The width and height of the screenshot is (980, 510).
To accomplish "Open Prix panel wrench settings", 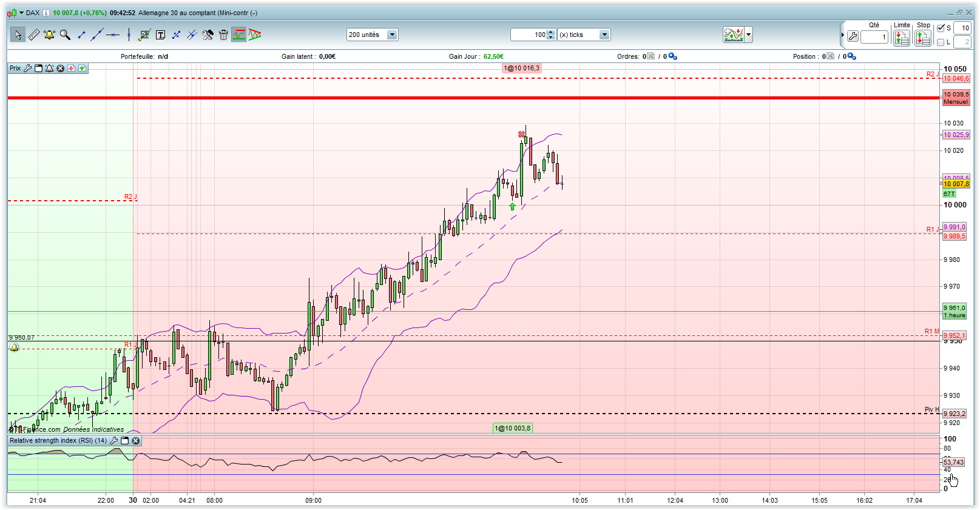I will [28, 68].
